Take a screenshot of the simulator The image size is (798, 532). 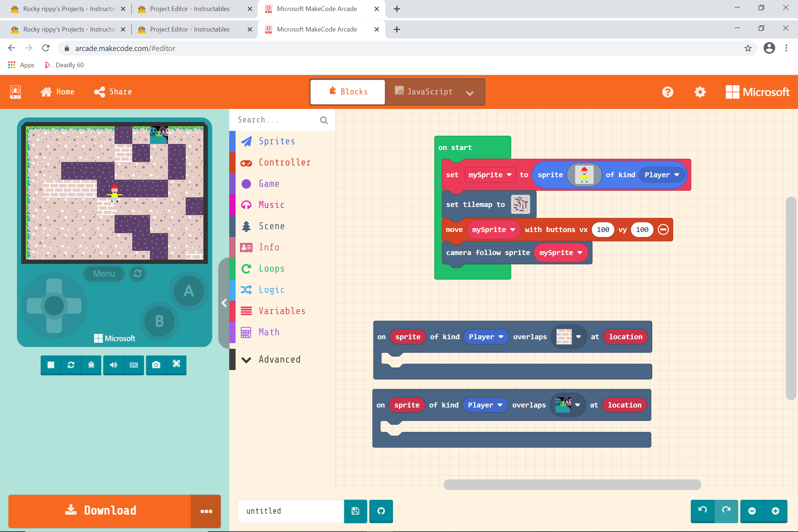point(156,365)
